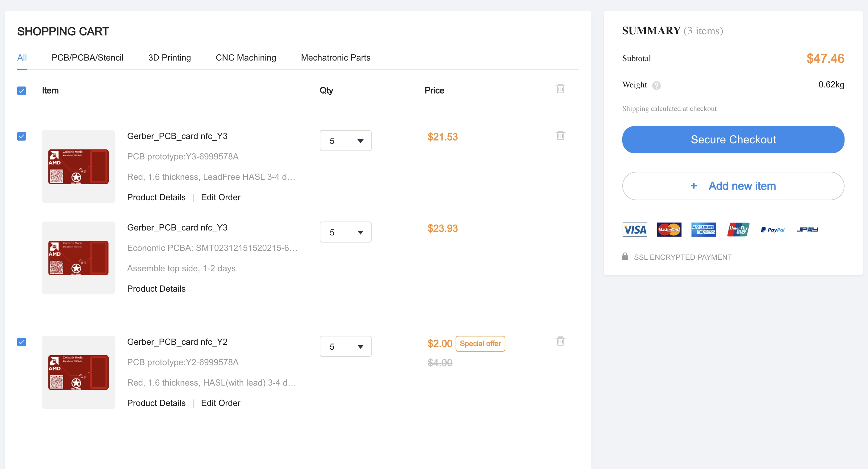The height and width of the screenshot is (469, 868).
Task: Open Edit Order for the nfc_Y2 item
Action: [220, 403]
